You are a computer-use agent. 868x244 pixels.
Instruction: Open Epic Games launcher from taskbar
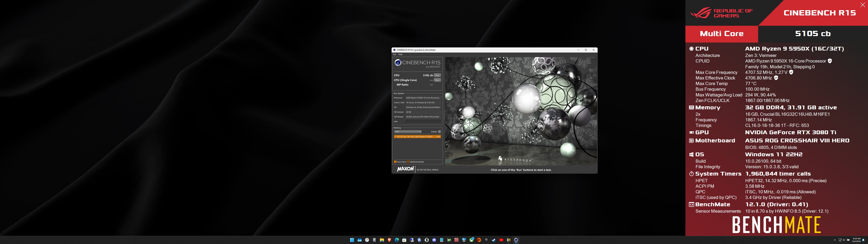pos(487,240)
